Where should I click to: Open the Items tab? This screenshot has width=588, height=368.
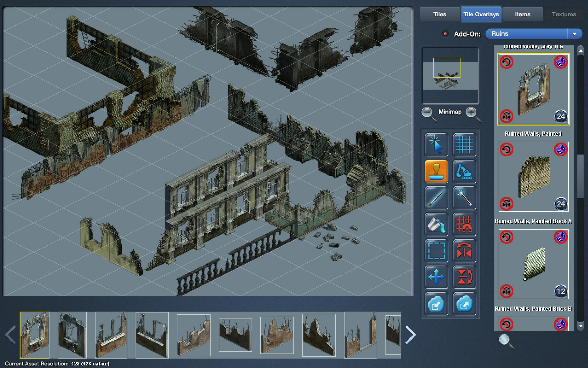point(522,14)
